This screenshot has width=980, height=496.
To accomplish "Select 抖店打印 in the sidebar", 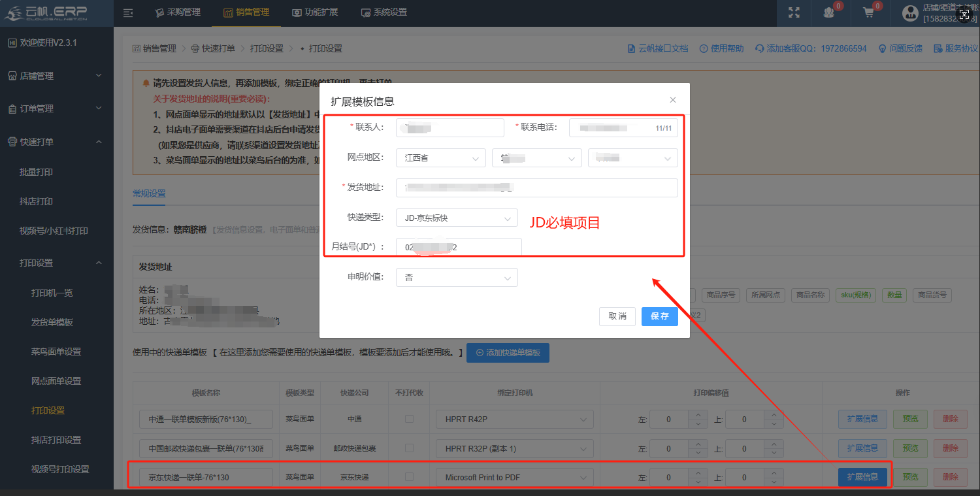I will [x=37, y=201].
